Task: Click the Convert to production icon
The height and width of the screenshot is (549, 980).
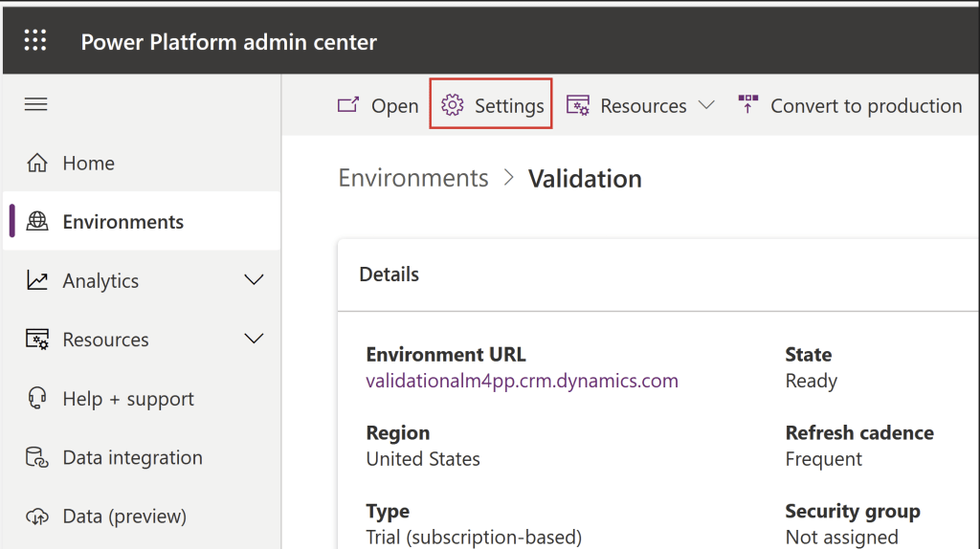Action: (748, 105)
